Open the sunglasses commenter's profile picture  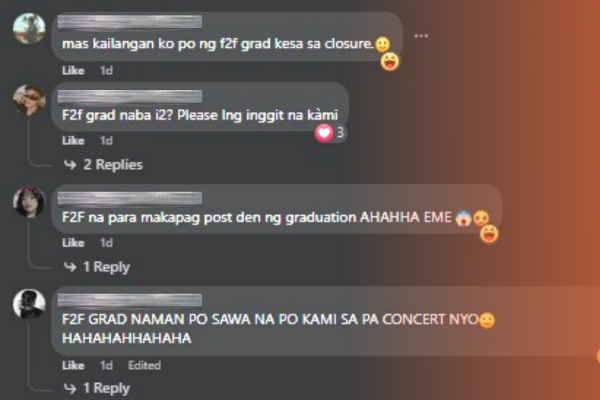[29, 100]
